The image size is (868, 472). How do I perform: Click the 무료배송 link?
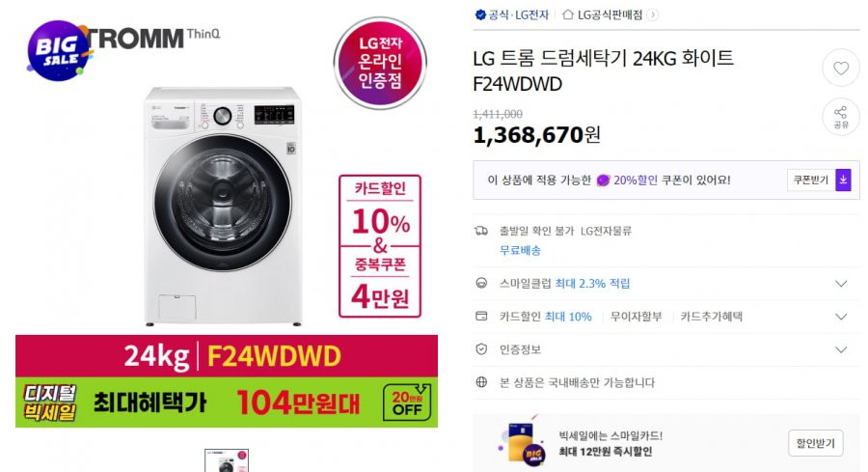pyautogui.click(x=521, y=250)
